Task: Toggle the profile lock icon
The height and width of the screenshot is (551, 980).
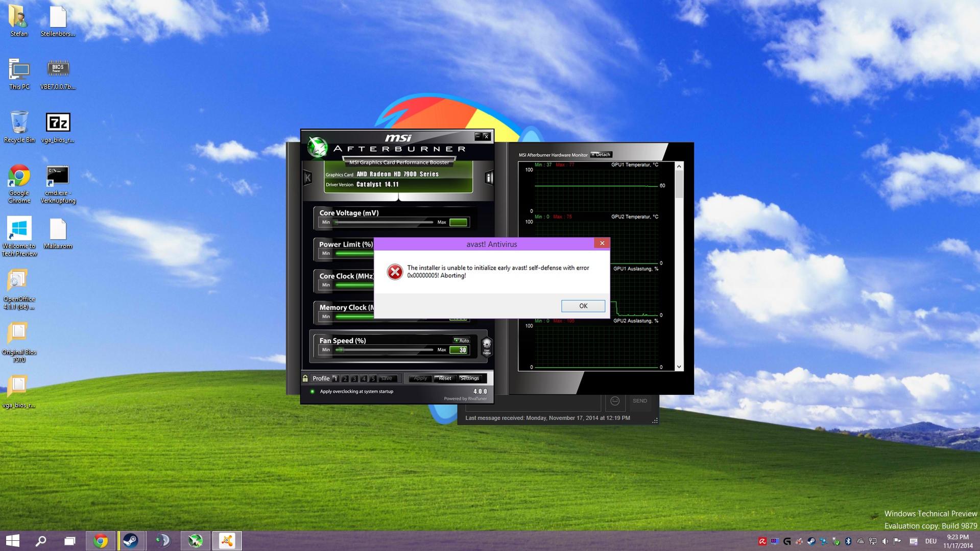Action: click(305, 378)
